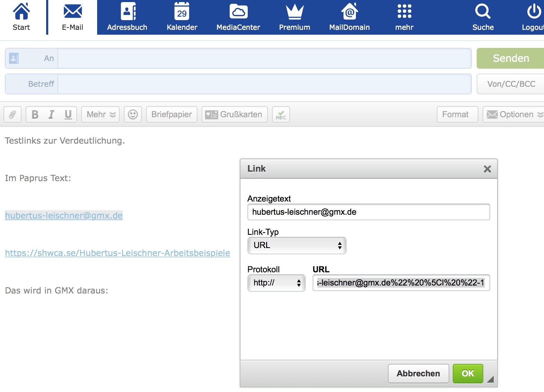544x392 pixels.
Task: Click the shwca.se Arbeitsbeispiele link
Action: point(118,253)
